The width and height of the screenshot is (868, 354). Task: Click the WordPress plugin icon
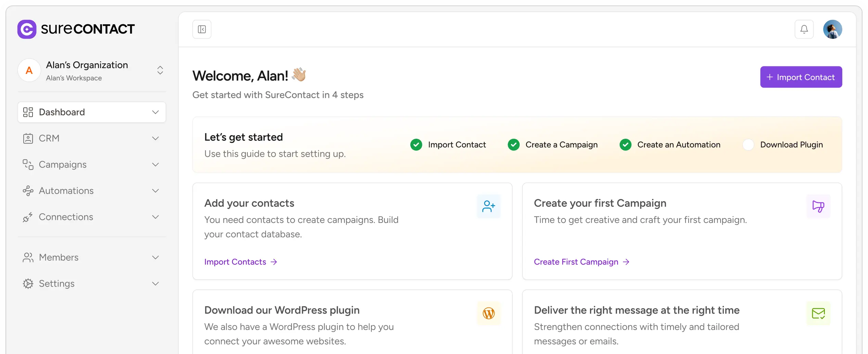[x=488, y=313]
